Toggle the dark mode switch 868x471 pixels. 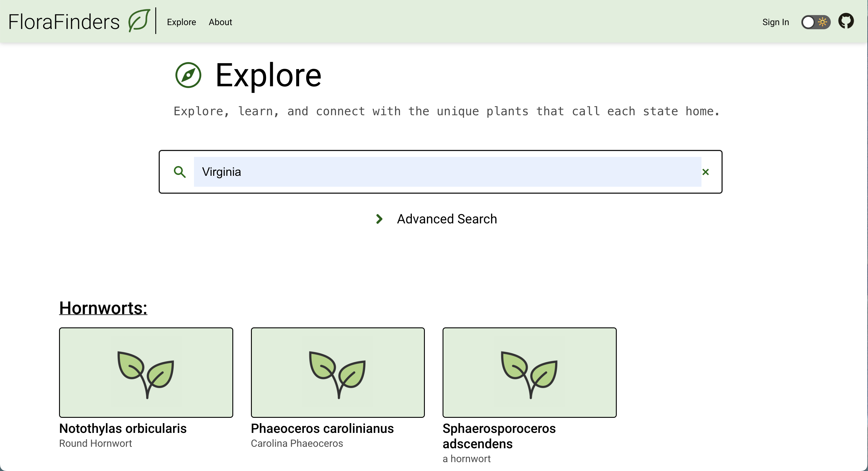815,22
